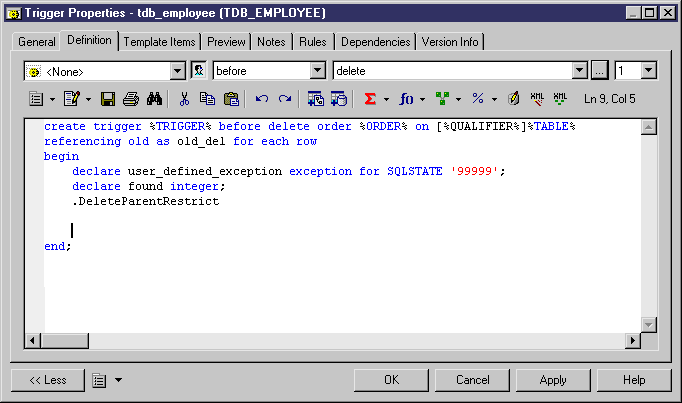Screen dimensions: 682x403
Task: Click the Cancel button
Action: (x=472, y=380)
